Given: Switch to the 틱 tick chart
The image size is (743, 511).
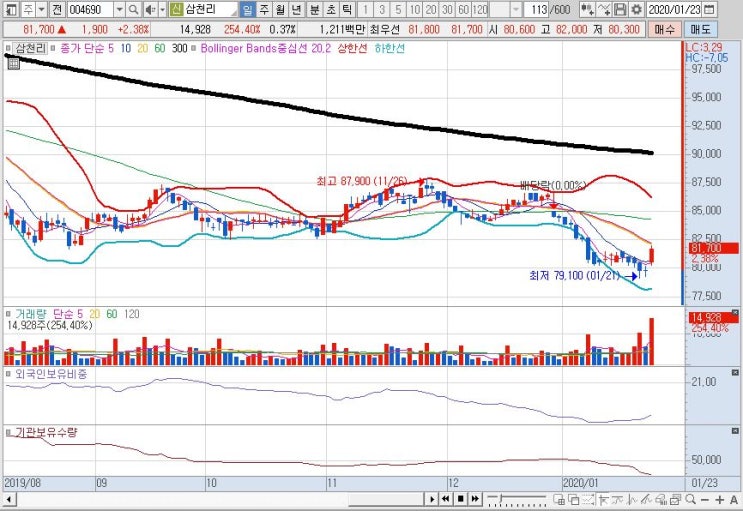Looking at the screenshot, I should coord(347,9).
